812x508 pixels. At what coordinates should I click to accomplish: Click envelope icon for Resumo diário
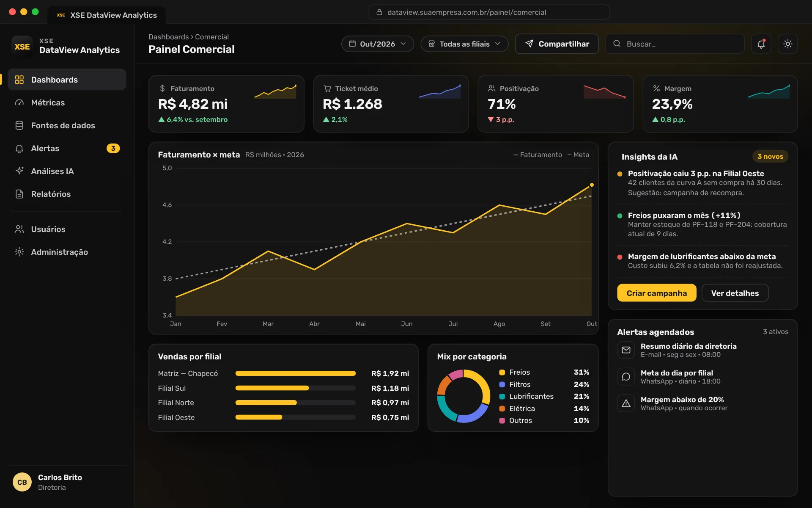626,350
